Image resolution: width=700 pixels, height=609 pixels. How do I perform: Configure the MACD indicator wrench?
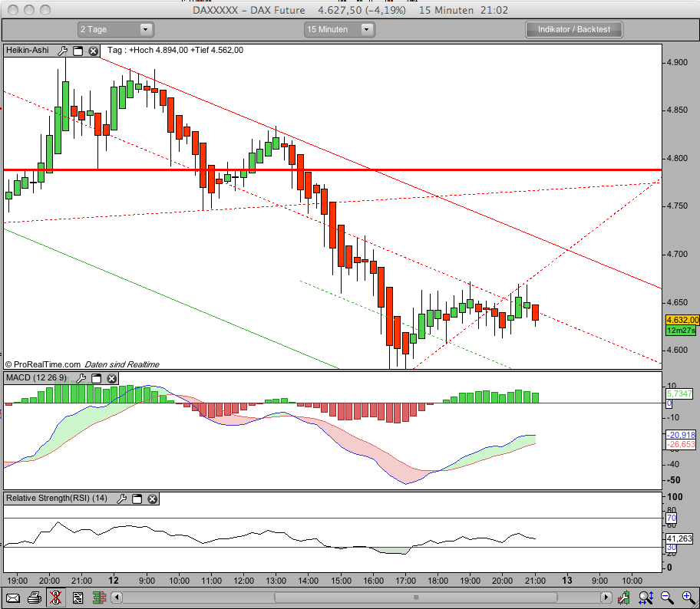tap(81, 378)
